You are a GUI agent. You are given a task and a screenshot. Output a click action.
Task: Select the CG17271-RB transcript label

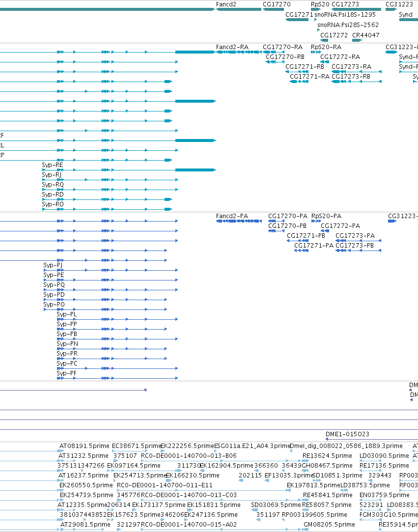[305, 67]
